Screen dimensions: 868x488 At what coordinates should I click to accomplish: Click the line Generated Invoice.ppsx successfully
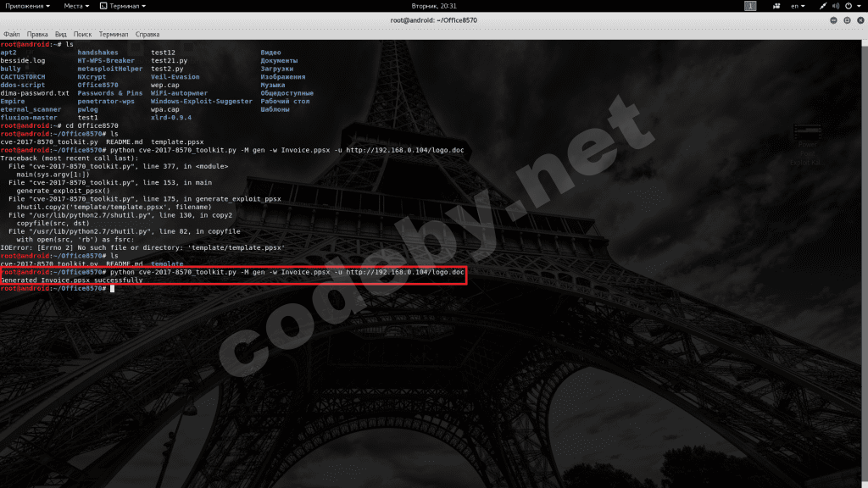pos(71,280)
